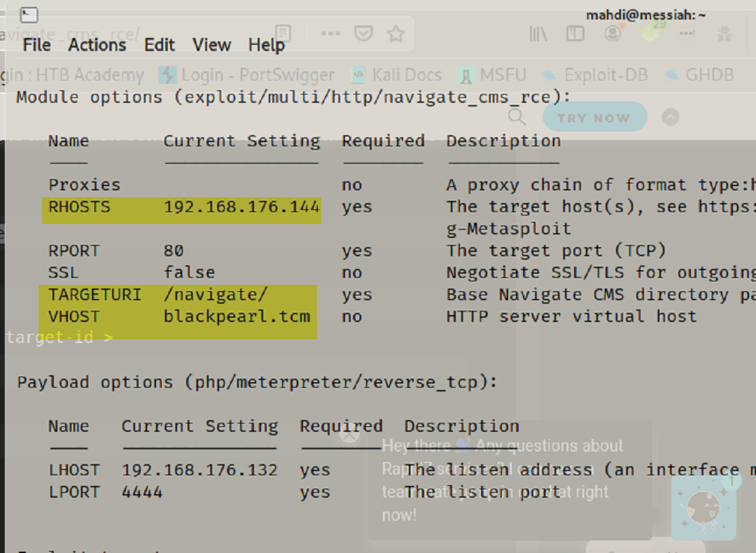Click g-Metasploit wrapped description text
756x553 pixels.
click(509, 228)
